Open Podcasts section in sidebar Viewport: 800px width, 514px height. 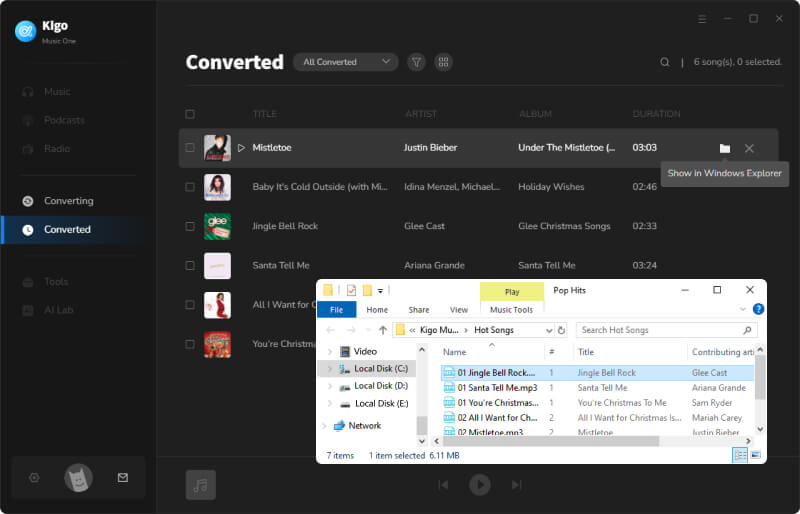pyautogui.click(x=64, y=120)
